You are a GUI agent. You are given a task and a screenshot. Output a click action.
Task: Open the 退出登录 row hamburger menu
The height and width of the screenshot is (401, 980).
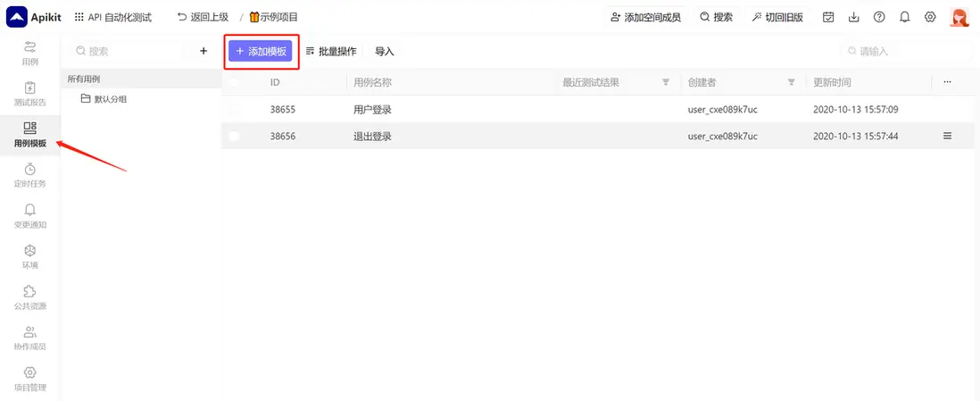948,136
